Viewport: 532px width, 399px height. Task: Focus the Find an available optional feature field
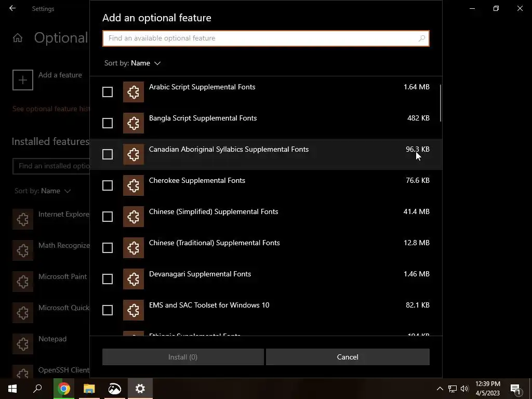pyautogui.click(x=266, y=38)
